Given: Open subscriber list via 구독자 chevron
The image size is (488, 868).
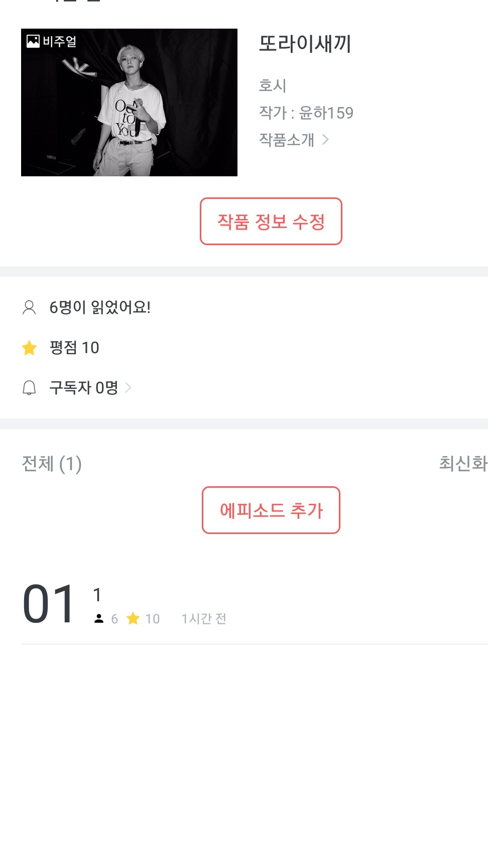Looking at the screenshot, I should tap(129, 388).
